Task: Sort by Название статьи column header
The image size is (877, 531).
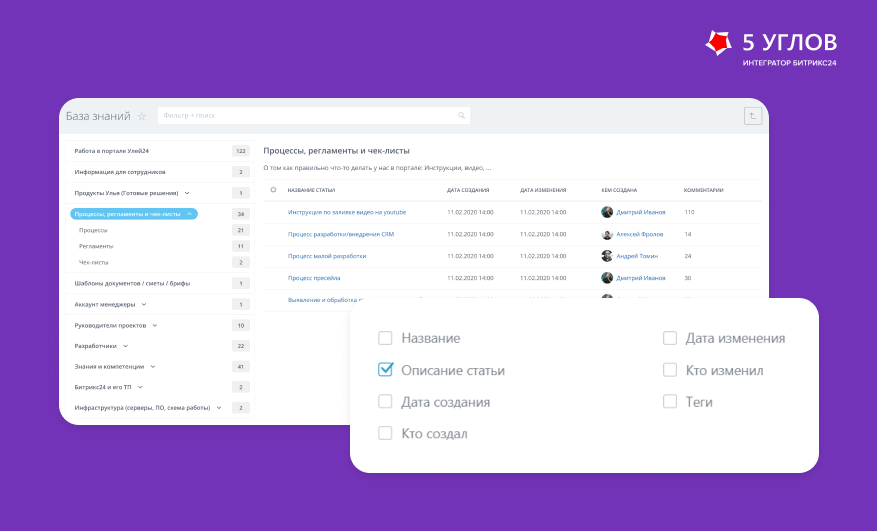Action: coord(311,190)
